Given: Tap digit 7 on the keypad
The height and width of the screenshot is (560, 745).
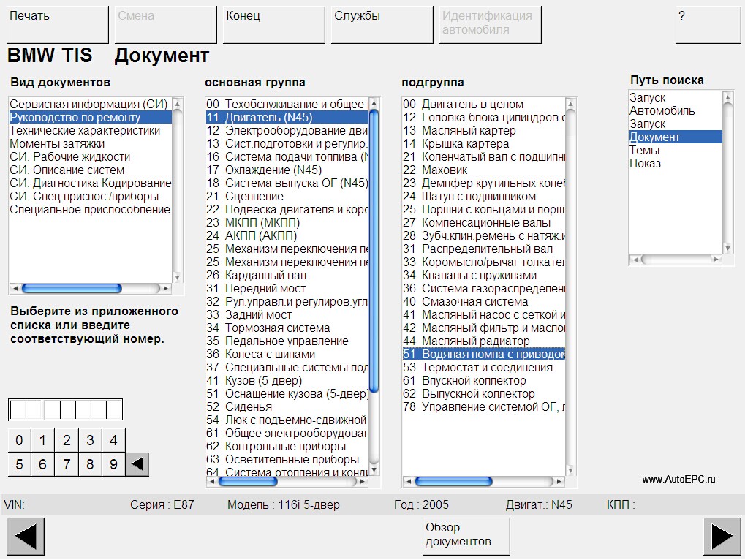Looking at the screenshot, I should [67, 464].
